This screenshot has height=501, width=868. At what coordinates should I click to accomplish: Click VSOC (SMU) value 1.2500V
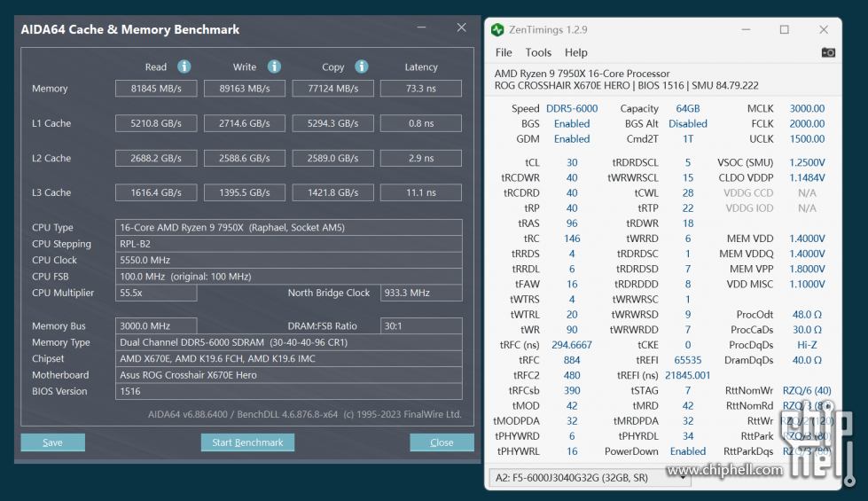point(807,163)
